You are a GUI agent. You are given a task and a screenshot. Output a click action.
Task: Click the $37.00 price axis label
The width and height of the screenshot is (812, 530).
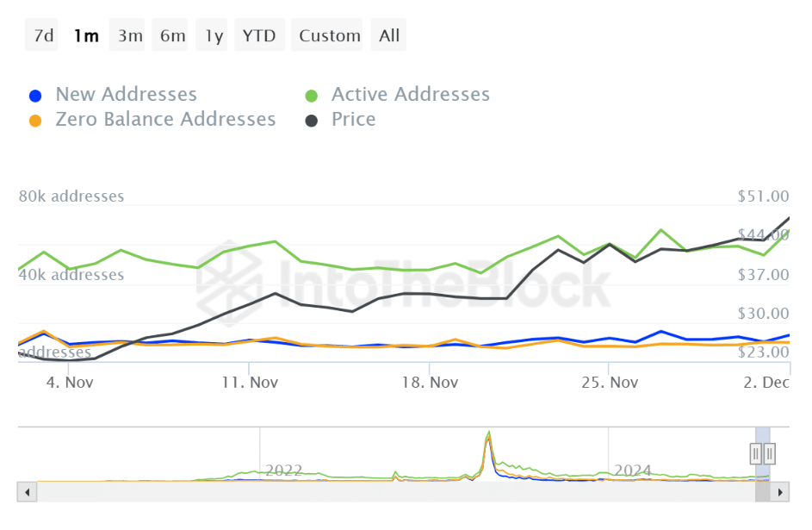pyautogui.click(x=763, y=275)
